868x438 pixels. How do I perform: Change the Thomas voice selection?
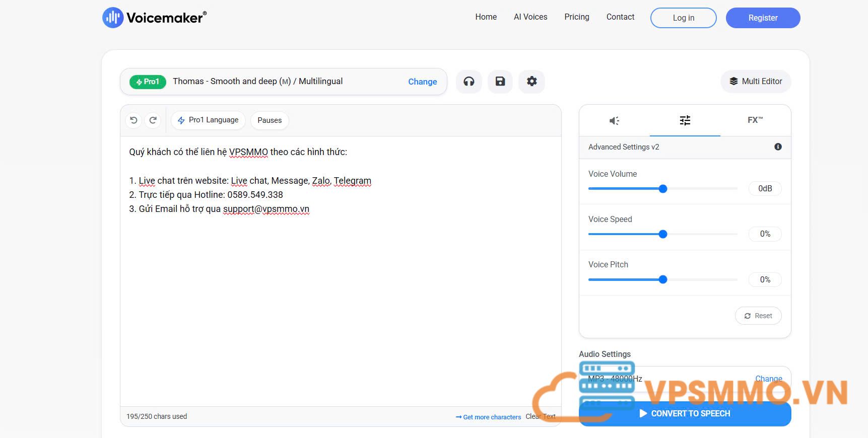(422, 82)
